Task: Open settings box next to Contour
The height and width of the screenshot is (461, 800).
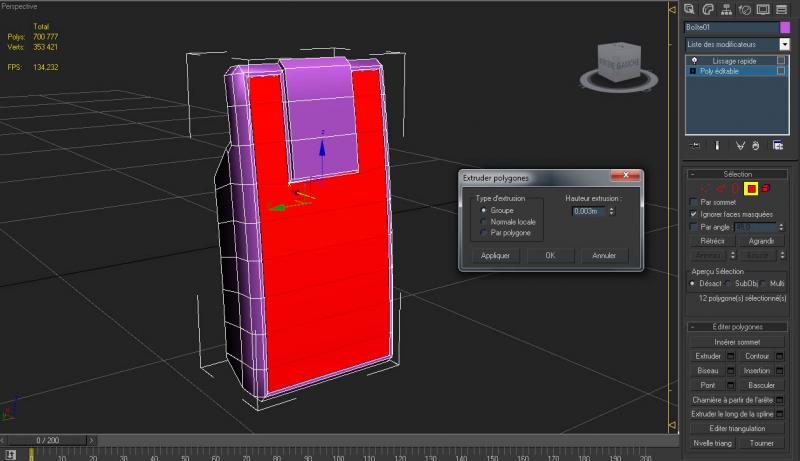Action: coord(780,356)
